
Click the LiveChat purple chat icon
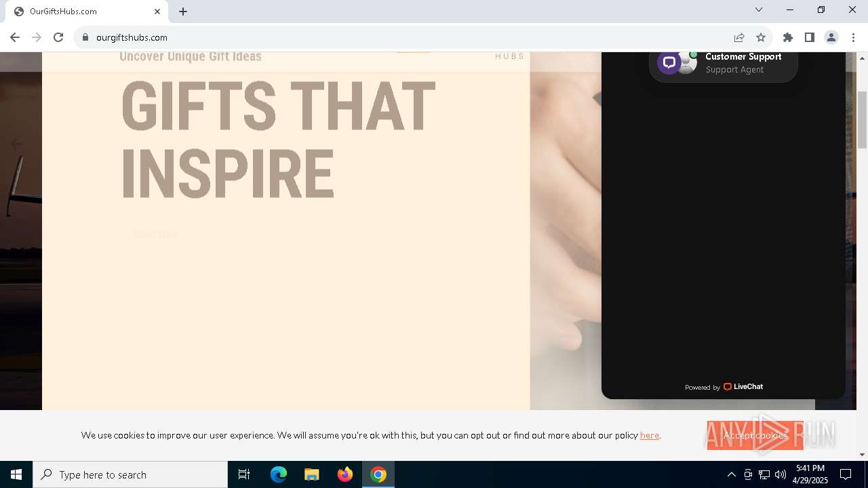click(x=669, y=62)
